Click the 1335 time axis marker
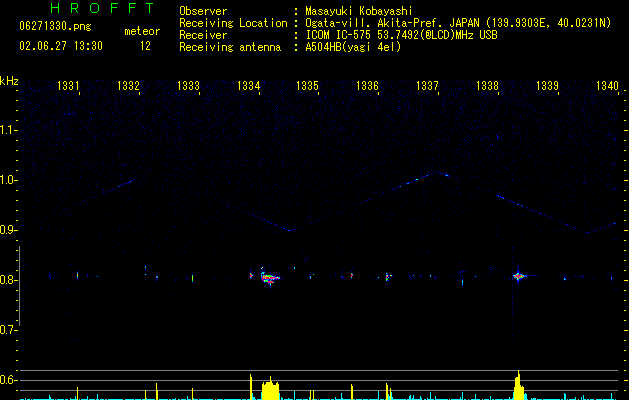Viewport: 629px width, 400px height. (307, 85)
